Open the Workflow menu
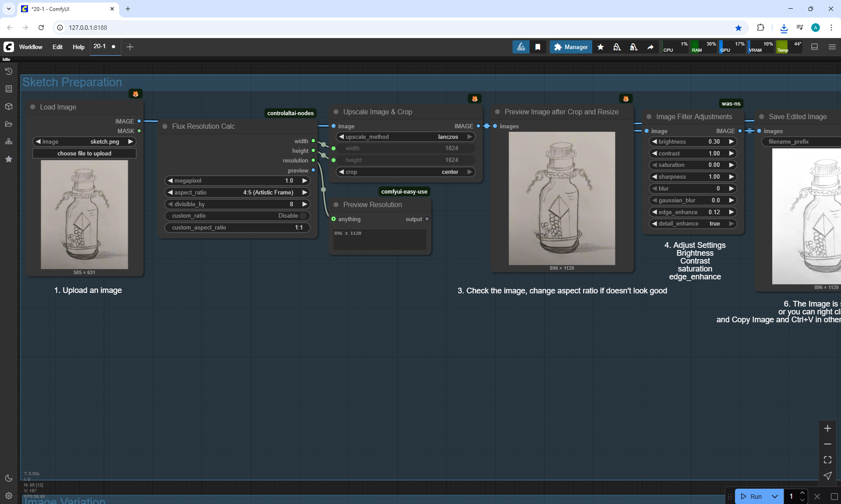This screenshot has height=504, width=841. pos(31,47)
